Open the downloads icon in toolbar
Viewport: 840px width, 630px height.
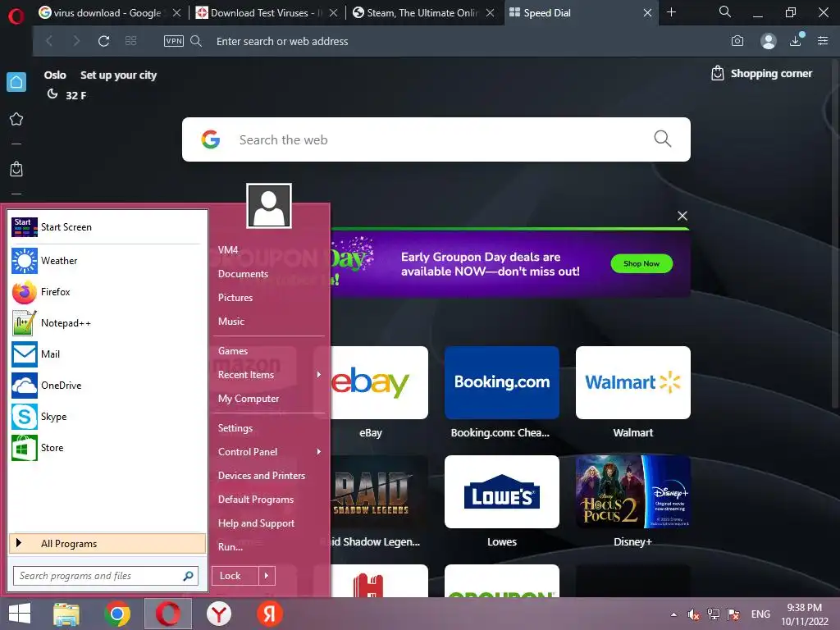click(x=796, y=41)
